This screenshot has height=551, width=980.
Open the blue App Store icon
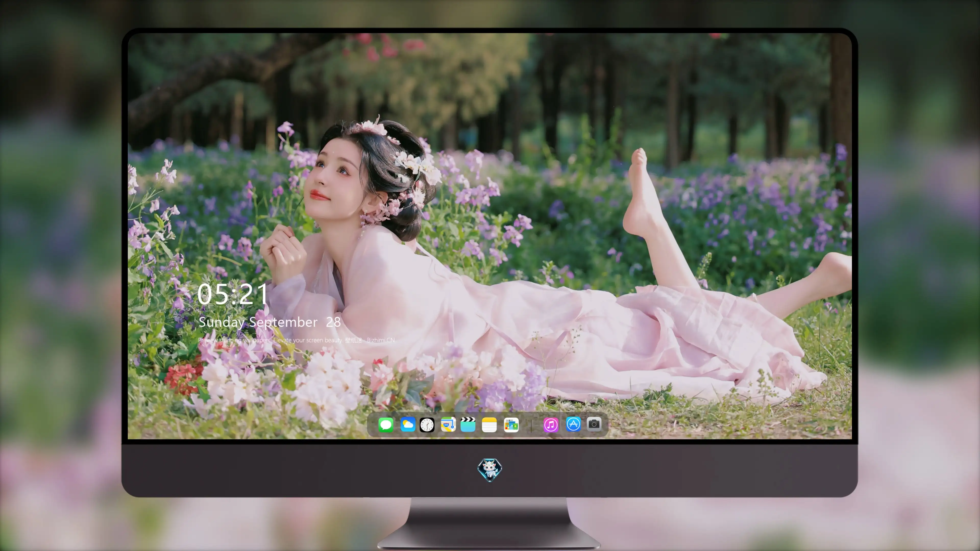(x=573, y=424)
